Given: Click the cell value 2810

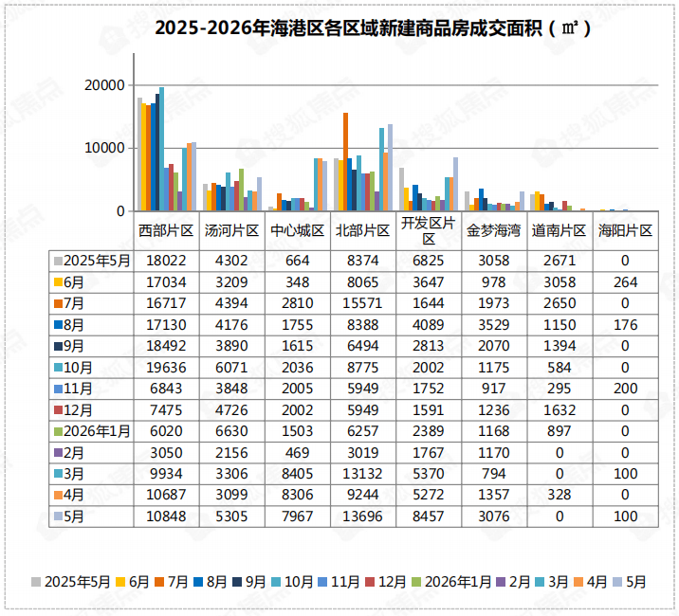Looking at the screenshot, I should [297, 303].
